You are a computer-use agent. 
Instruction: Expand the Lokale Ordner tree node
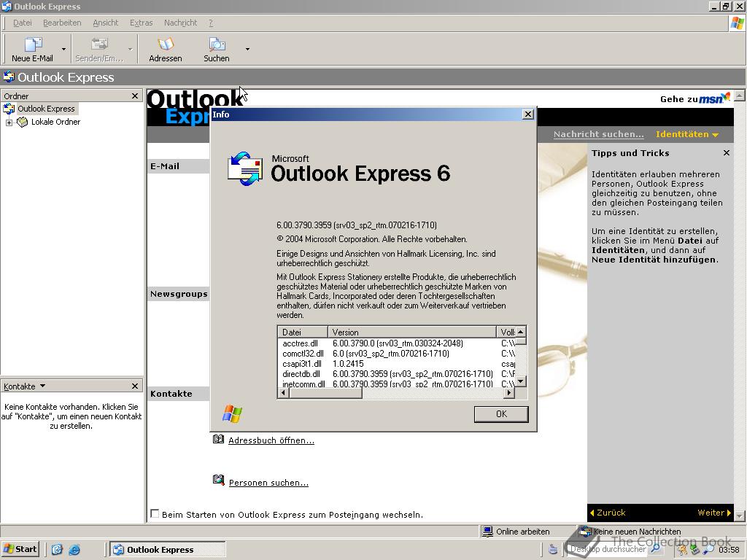pyautogui.click(x=9, y=122)
